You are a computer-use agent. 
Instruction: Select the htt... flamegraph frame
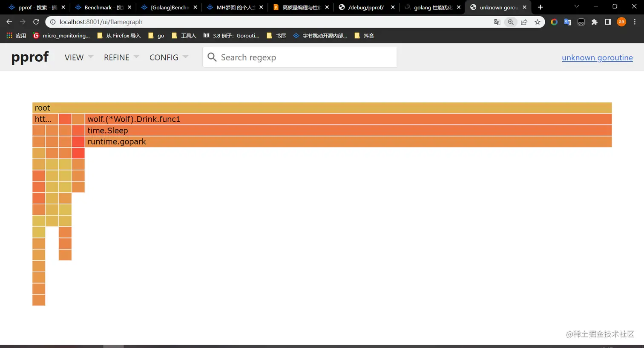pyautogui.click(x=45, y=119)
